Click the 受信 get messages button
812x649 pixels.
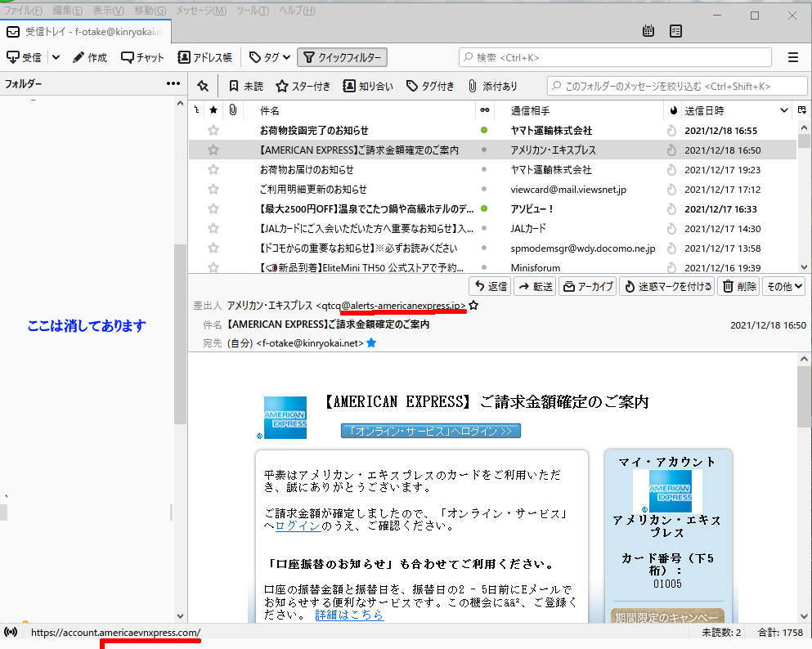click(25, 57)
